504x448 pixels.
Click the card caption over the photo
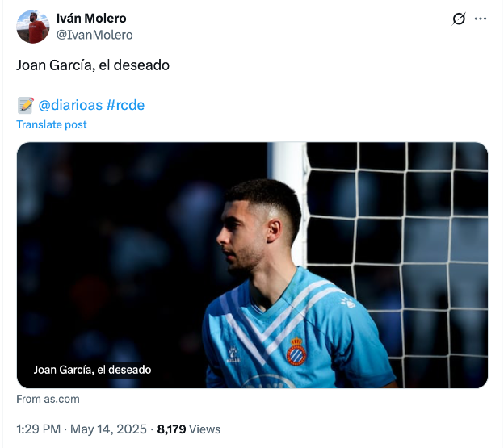coord(92,370)
